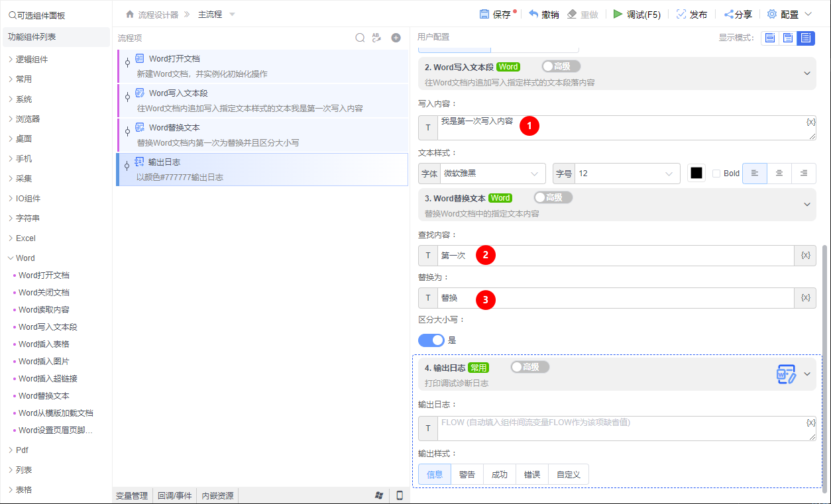The height and width of the screenshot is (504, 831).
Task: Open the 字体 dropdown showing 微软雅黑
Action: coord(492,173)
